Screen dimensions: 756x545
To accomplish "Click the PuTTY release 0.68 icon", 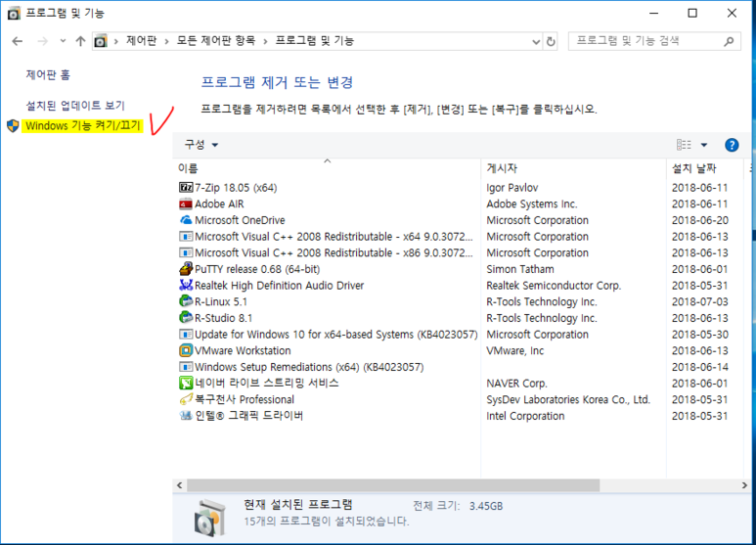I will [186, 269].
